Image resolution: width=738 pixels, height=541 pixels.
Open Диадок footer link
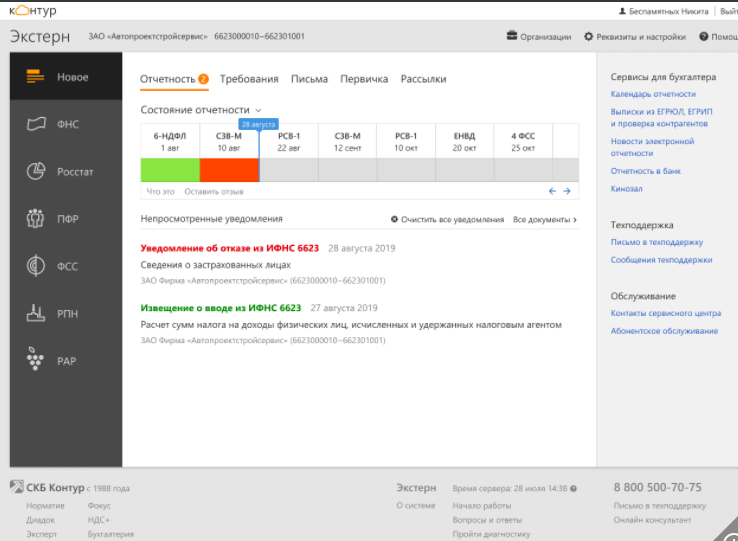point(40,520)
